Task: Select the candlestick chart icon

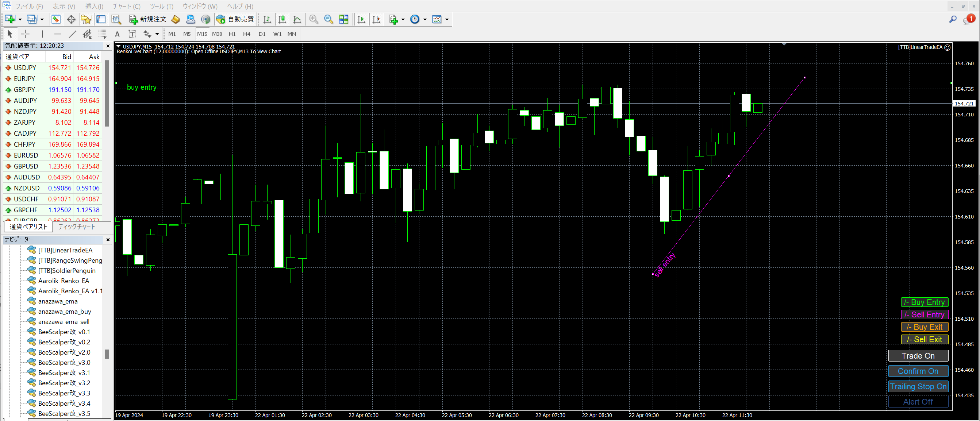Action: click(x=282, y=19)
